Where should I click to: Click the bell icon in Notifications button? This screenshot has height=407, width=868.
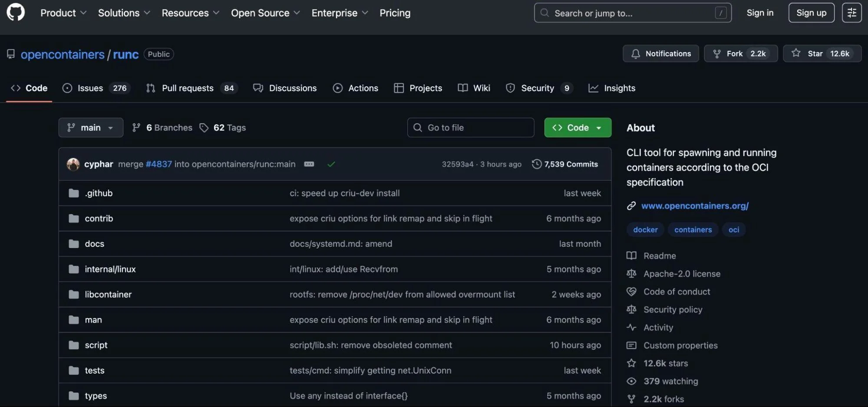click(636, 53)
